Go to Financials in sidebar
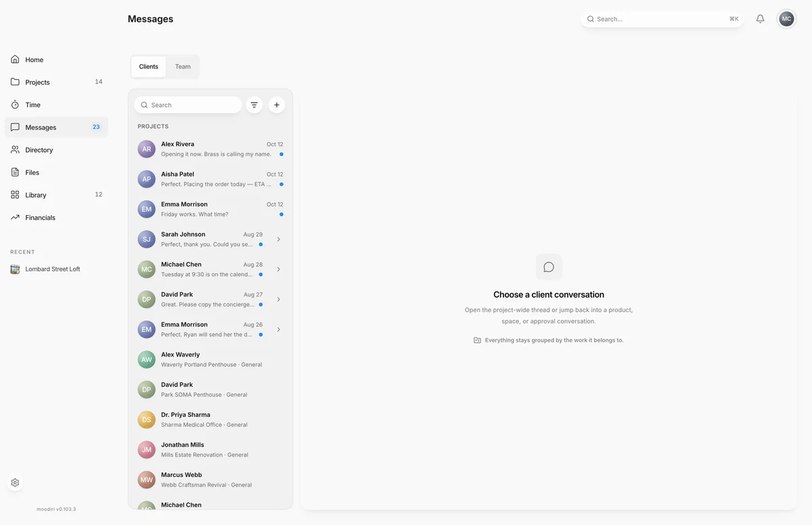Screen dimensions: 812x525 pos(56,217)
